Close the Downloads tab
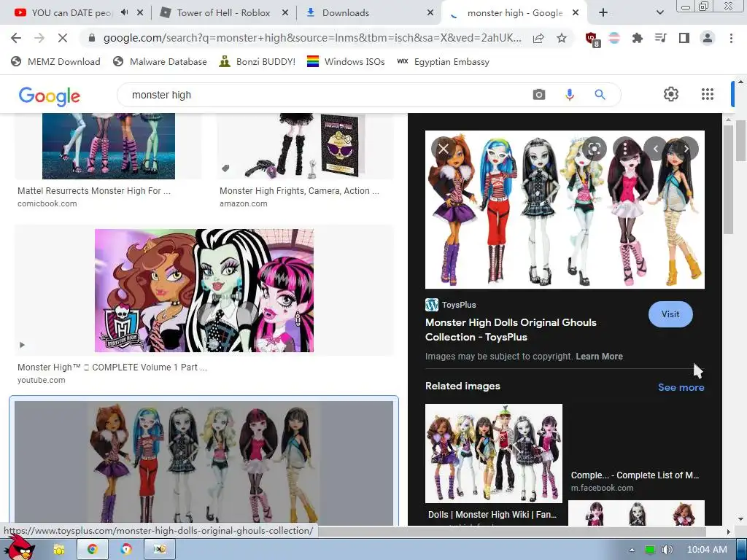This screenshot has height=560, width=747. 430,13
